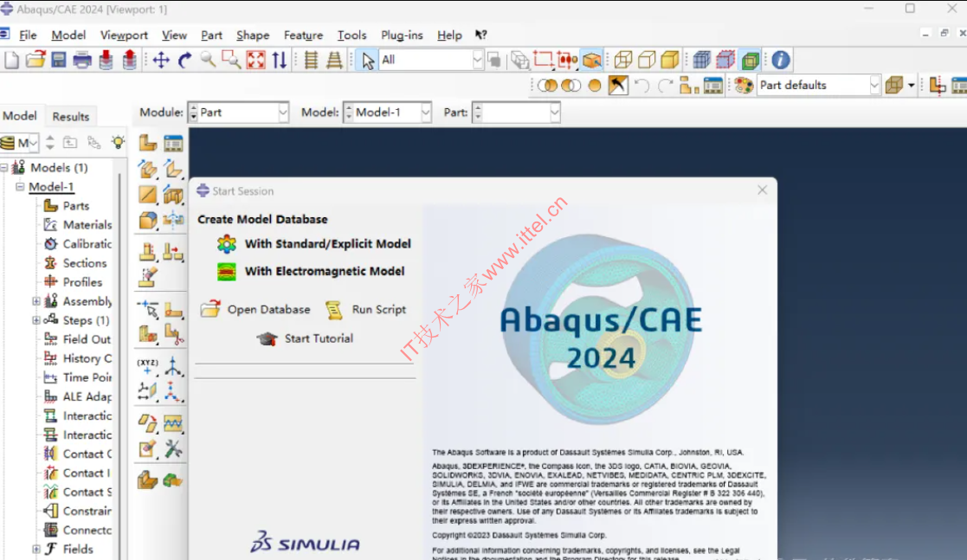Select the Pan View tool

161,60
